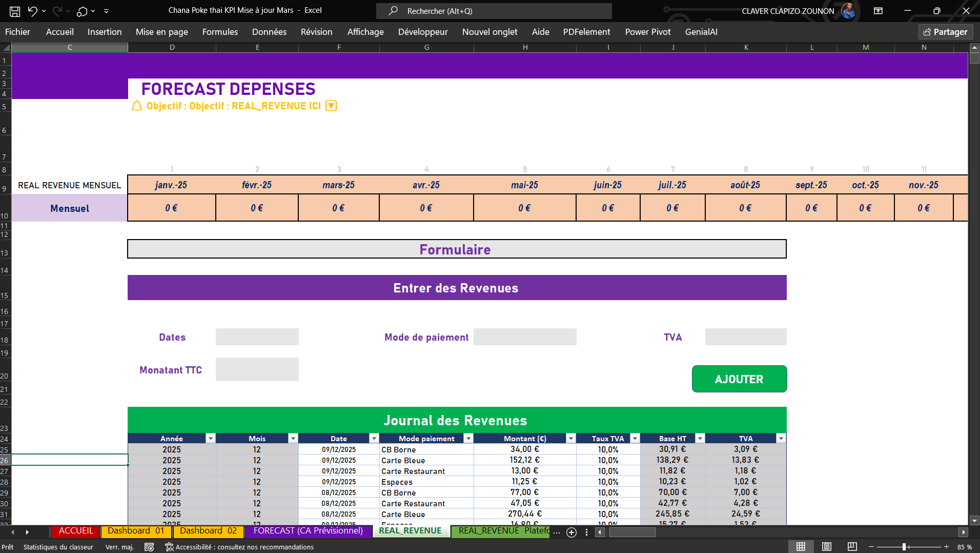The width and height of the screenshot is (980, 553).
Task: Click the shapes icon in quick access toolbar
Action: [x=81, y=11]
